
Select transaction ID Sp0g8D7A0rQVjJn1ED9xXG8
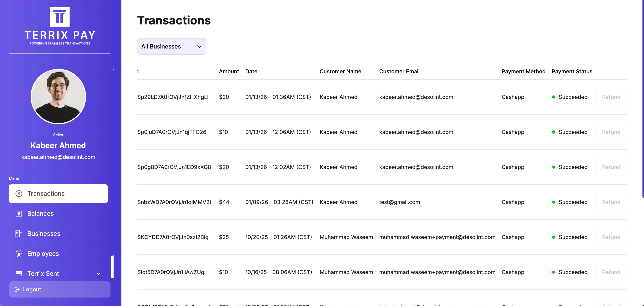(174, 167)
